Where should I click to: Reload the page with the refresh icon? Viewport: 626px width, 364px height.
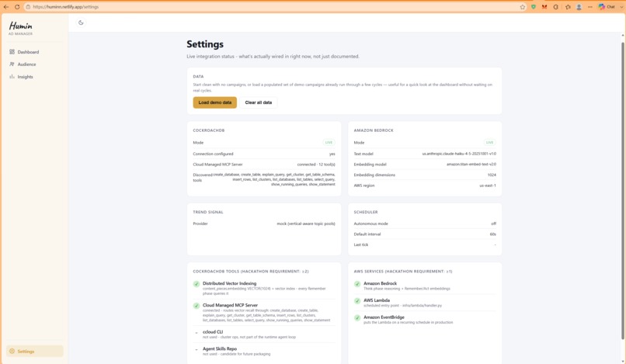17,7
